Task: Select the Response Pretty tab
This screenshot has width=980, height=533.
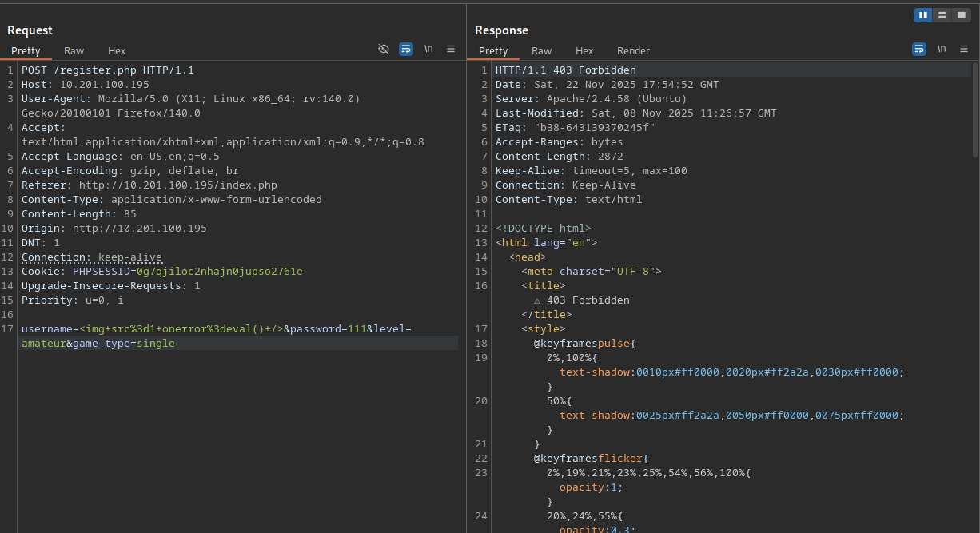Action: [493, 50]
